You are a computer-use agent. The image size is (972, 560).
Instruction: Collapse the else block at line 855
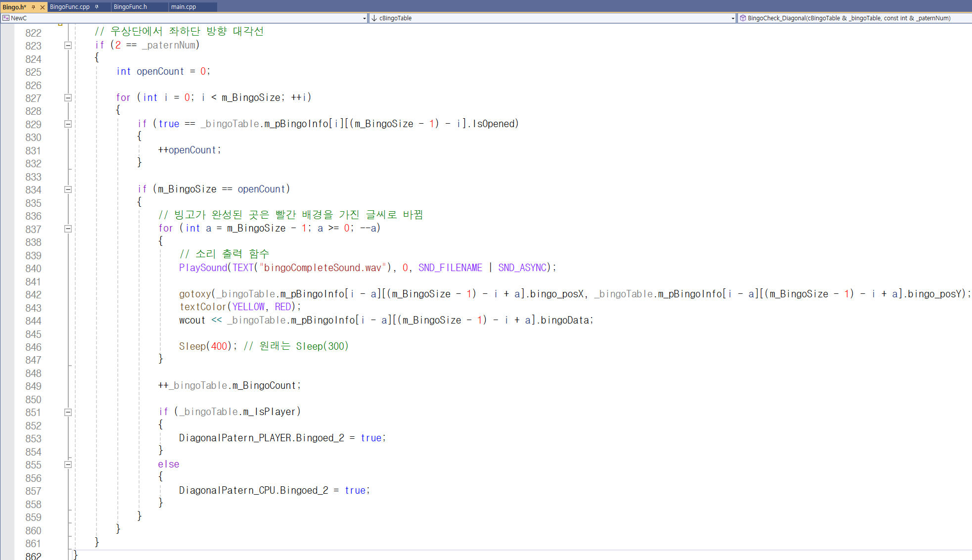click(x=68, y=464)
